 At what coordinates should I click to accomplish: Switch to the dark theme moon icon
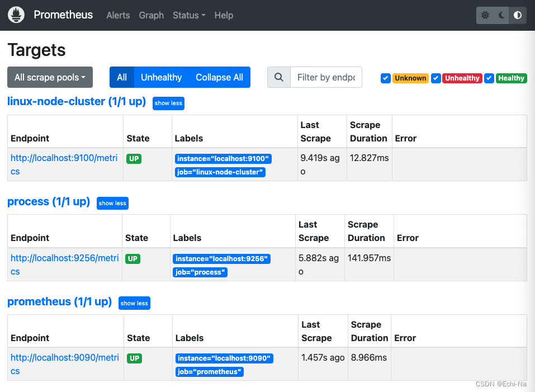[x=501, y=15]
